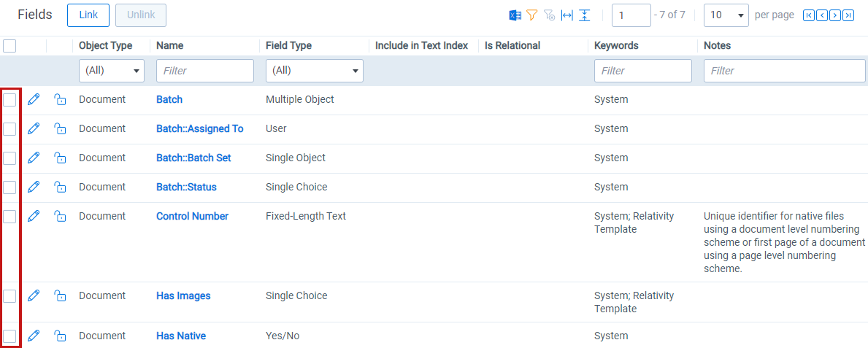Image resolution: width=868 pixels, height=348 pixels.
Task: Click the page number input box
Action: pos(631,15)
